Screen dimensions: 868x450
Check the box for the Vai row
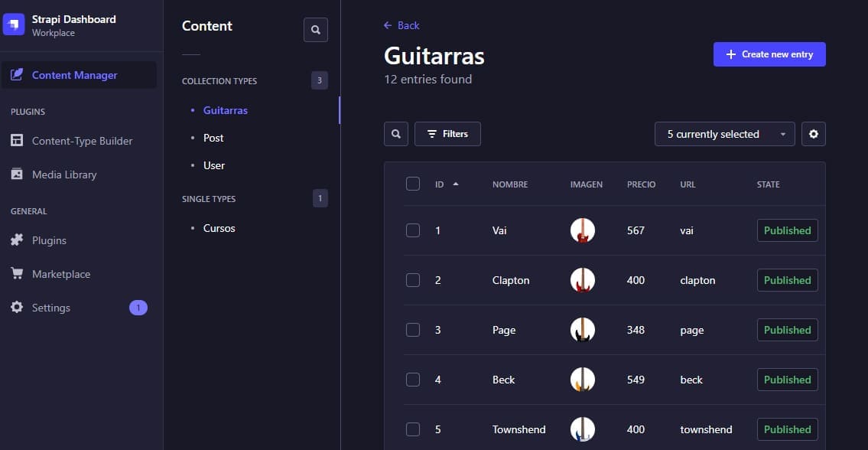pos(413,230)
